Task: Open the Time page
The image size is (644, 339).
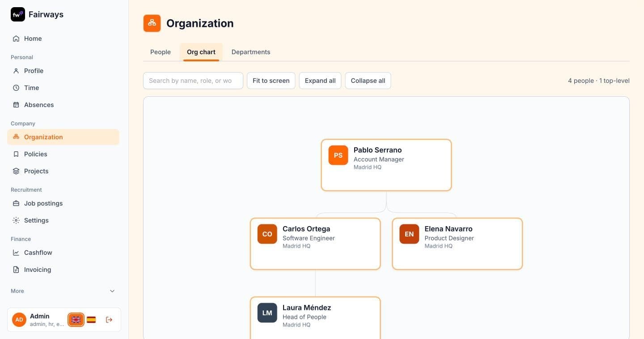Action: pyautogui.click(x=63, y=88)
